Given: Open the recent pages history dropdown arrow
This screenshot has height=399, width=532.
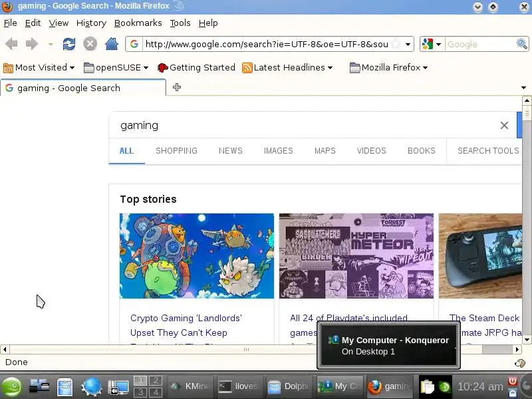Looking at the screenshot, I should pyautogui.click(x=51, y=44).
